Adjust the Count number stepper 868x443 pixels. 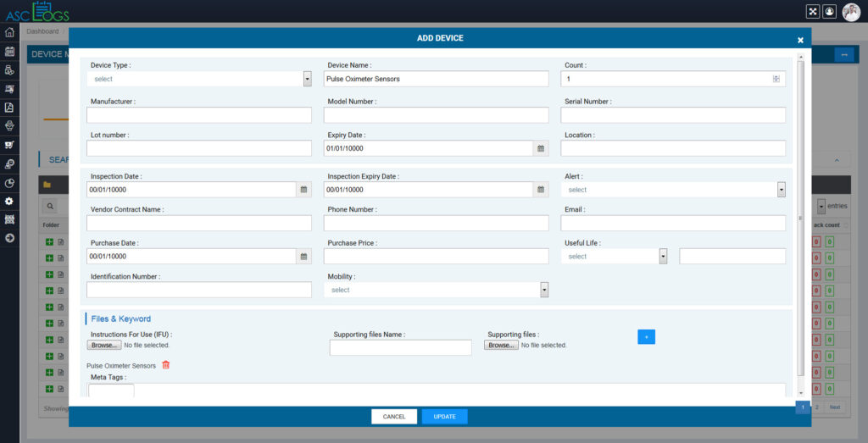(776, 79)
